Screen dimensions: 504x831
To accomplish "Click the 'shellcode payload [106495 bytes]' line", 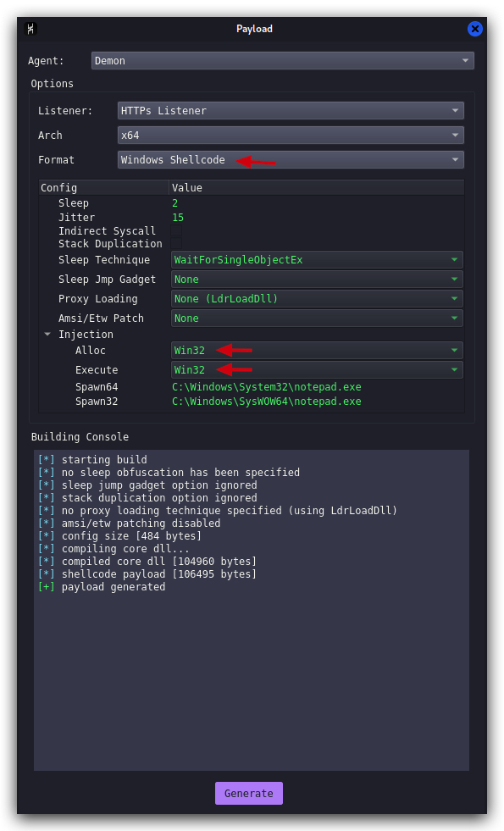I will (147, 574).
